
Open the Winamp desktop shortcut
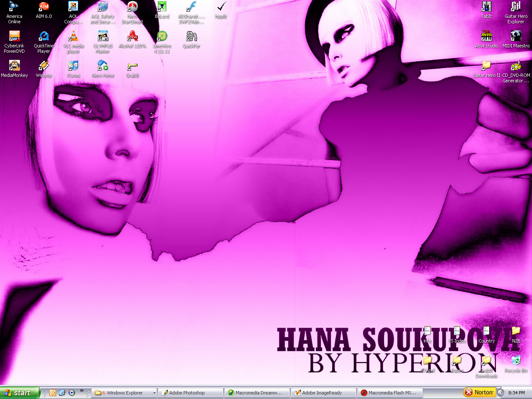[x=44, y=66]
